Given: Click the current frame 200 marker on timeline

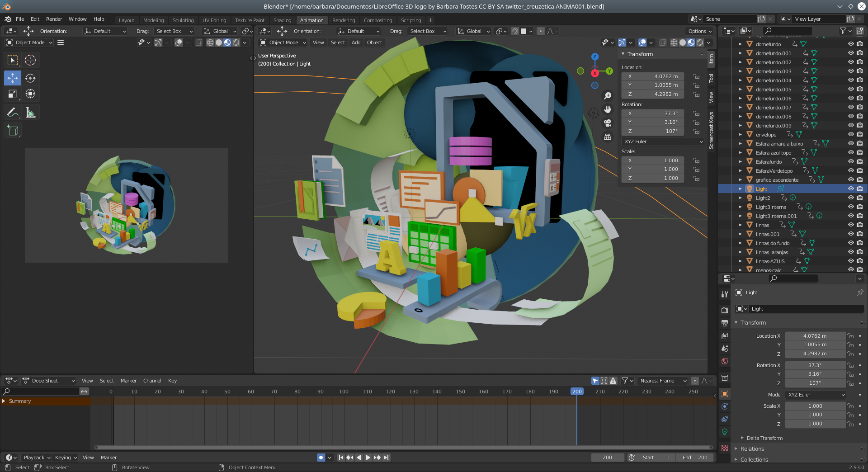Looking at the screenshot, I should click(x=576, y=392).
